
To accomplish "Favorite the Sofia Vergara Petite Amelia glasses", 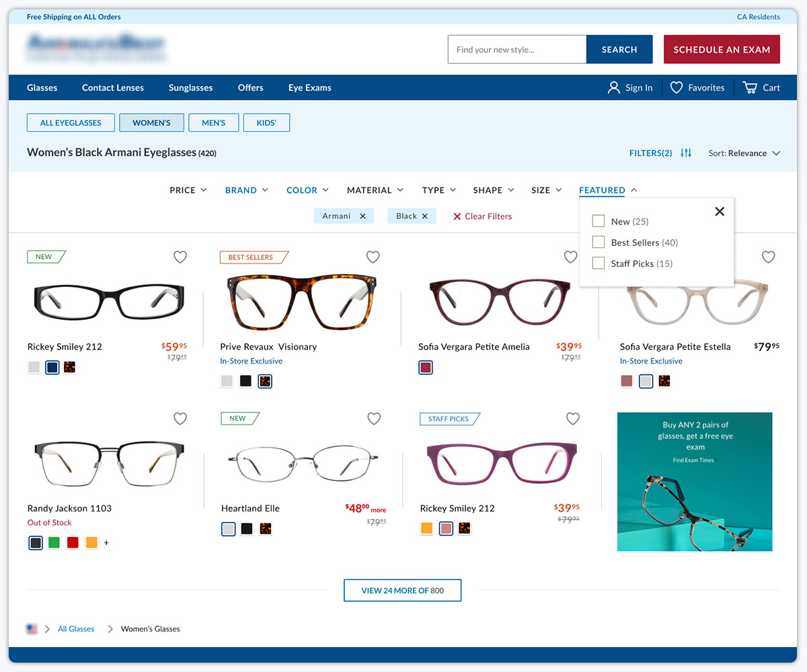I will 570,257.
